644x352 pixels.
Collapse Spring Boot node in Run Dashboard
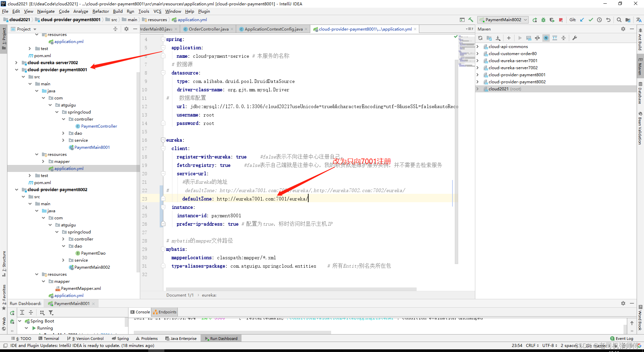tap(20, 321)
